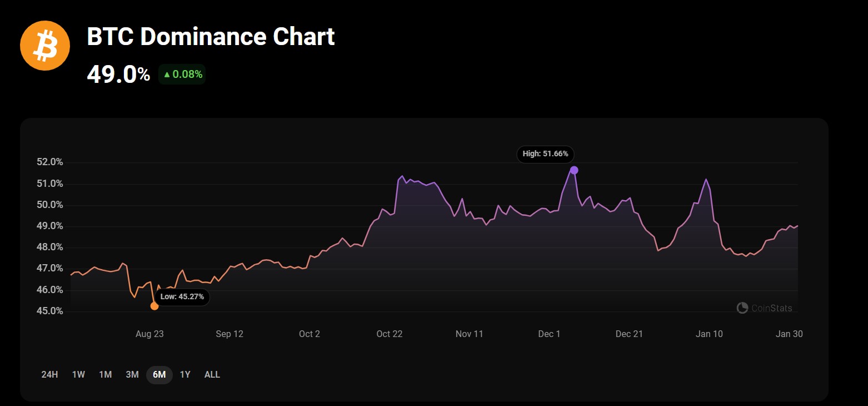Image resolution: width=868 pixels, height=406 pixels.
Task: Click the Oct 22 date label
Action: tap(390, 334)
